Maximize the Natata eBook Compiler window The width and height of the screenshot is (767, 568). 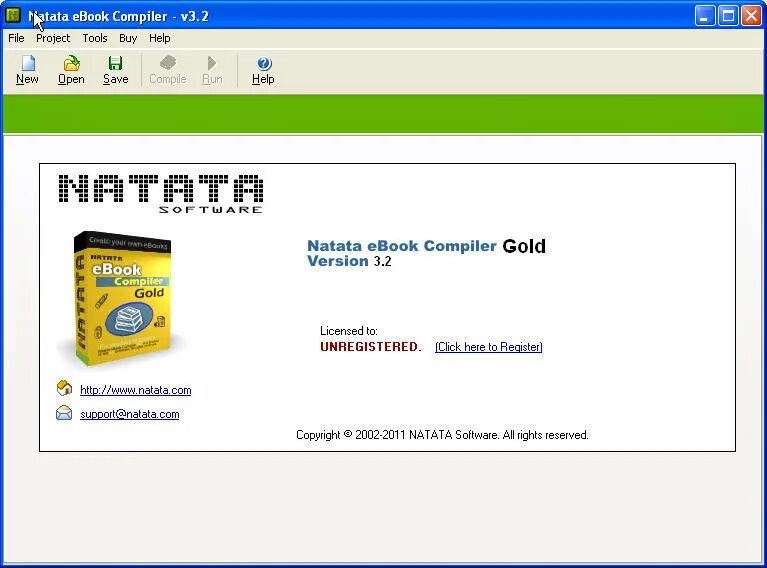tap(728, 16)
